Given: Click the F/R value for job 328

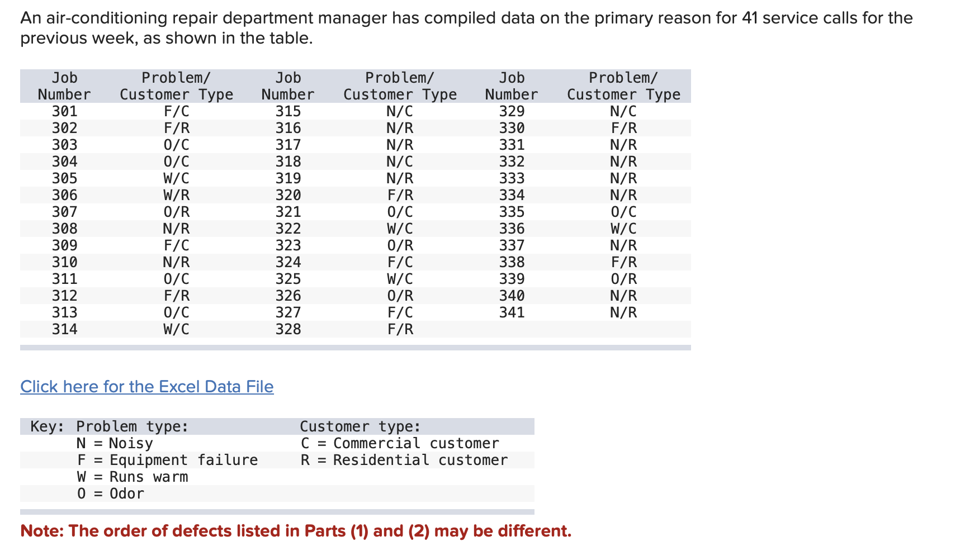Looking at the screenshot, I should click(399, 329).
